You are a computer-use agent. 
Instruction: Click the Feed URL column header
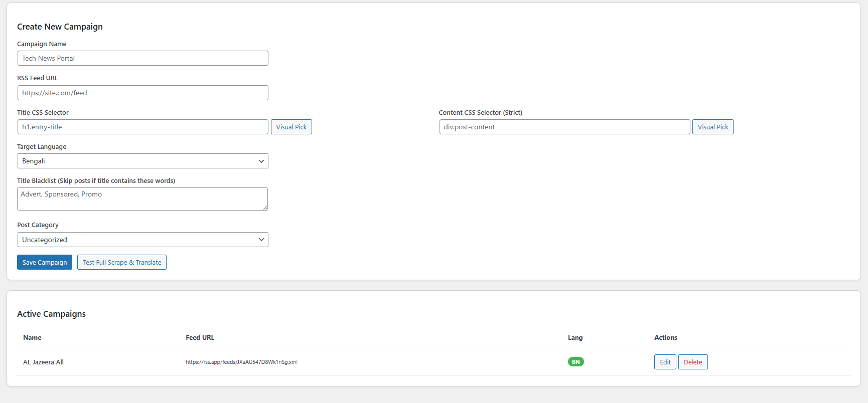pyautogui.click(x=200, y=337)
